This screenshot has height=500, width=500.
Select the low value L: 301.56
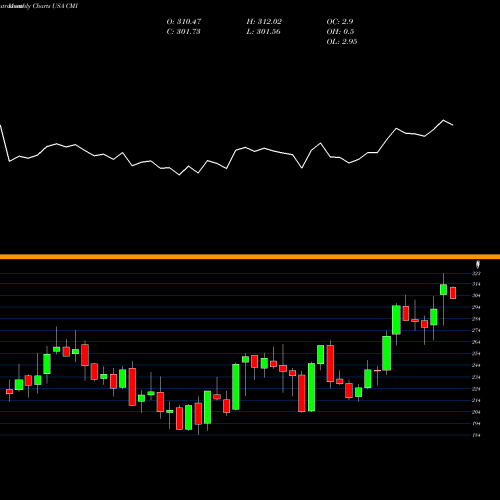tap(263, 32)
